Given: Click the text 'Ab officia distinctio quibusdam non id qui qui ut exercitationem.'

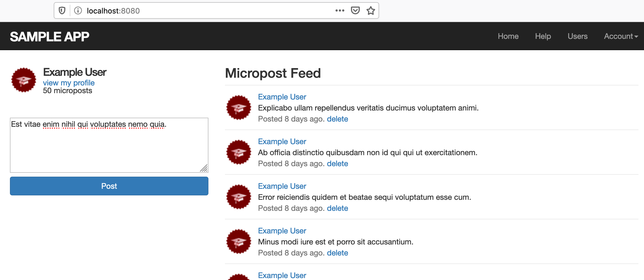Looking at the screenshot, I should 368,152.
